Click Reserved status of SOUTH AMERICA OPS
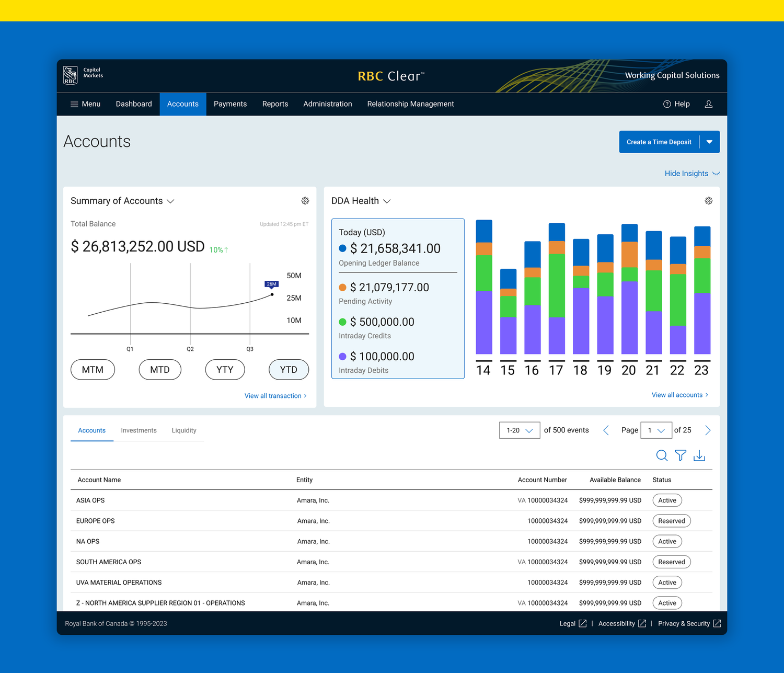The height and width of the screenshot is (673, 784). pyautogui.click(x=672, y=562)
